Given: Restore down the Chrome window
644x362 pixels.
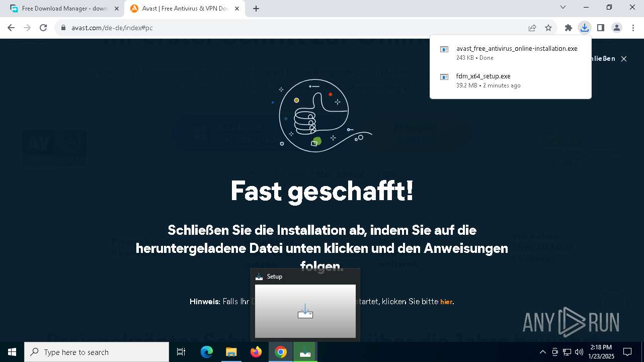Looking at the screenshot, I should pos(609,8).
